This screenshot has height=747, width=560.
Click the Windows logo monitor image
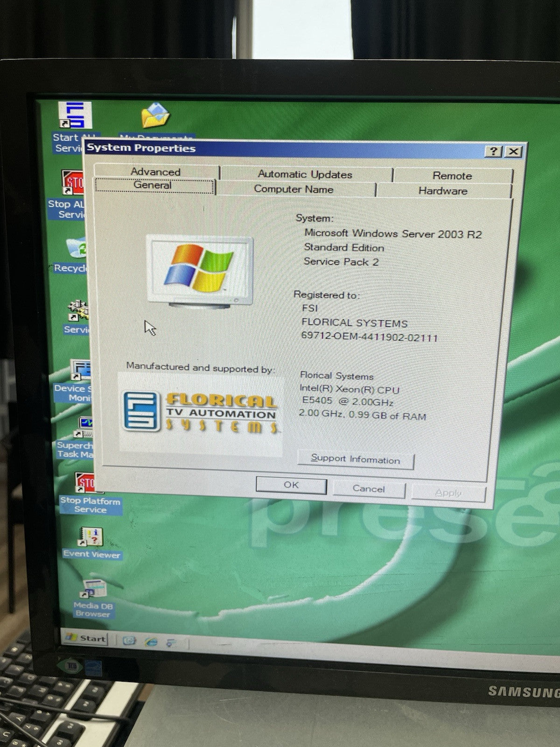click(x=200, y=272)
